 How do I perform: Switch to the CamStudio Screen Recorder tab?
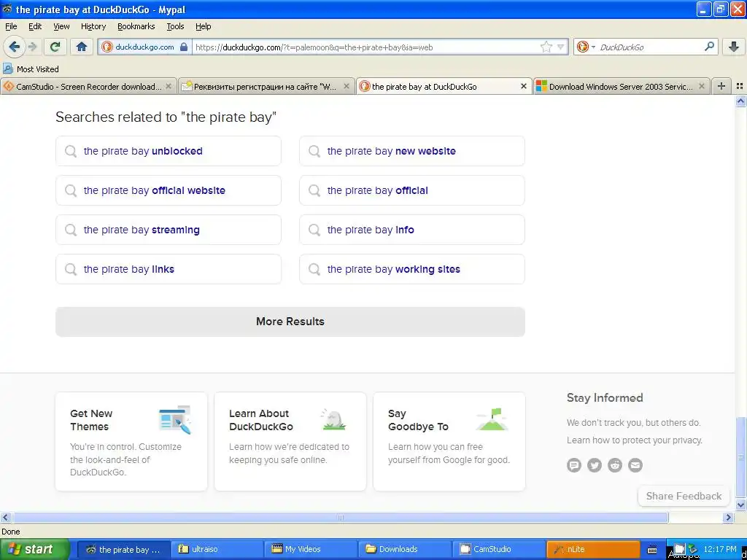coord(88,86)
